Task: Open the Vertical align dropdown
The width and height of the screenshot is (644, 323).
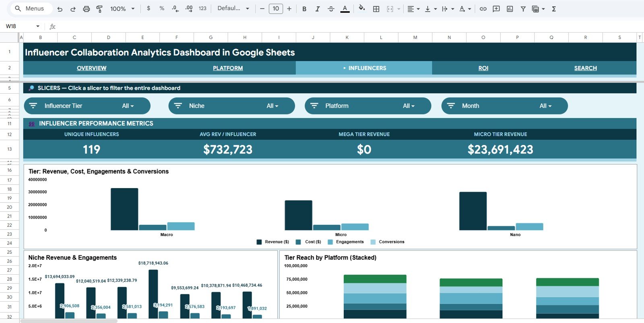Action: pyautogui.click(x=431, y=9)
